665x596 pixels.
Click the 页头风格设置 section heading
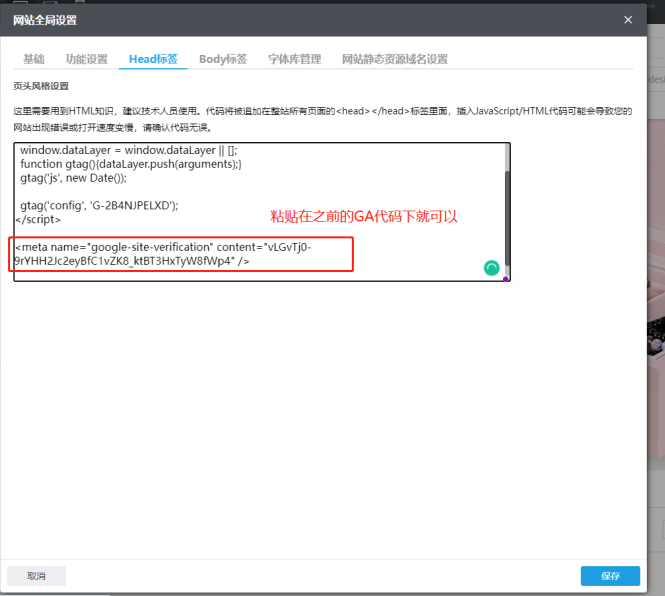coord(41,86)
